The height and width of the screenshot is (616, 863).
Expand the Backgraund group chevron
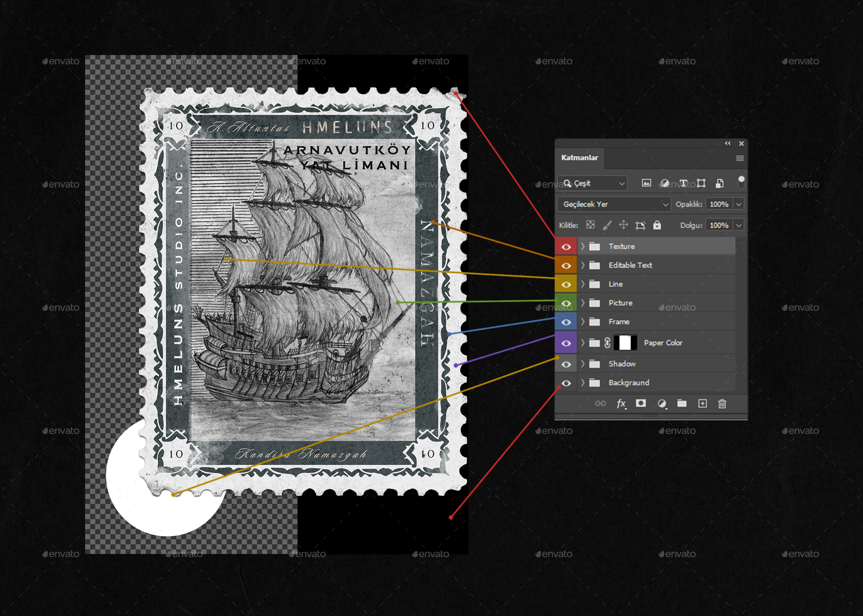[x=583, y=382]
